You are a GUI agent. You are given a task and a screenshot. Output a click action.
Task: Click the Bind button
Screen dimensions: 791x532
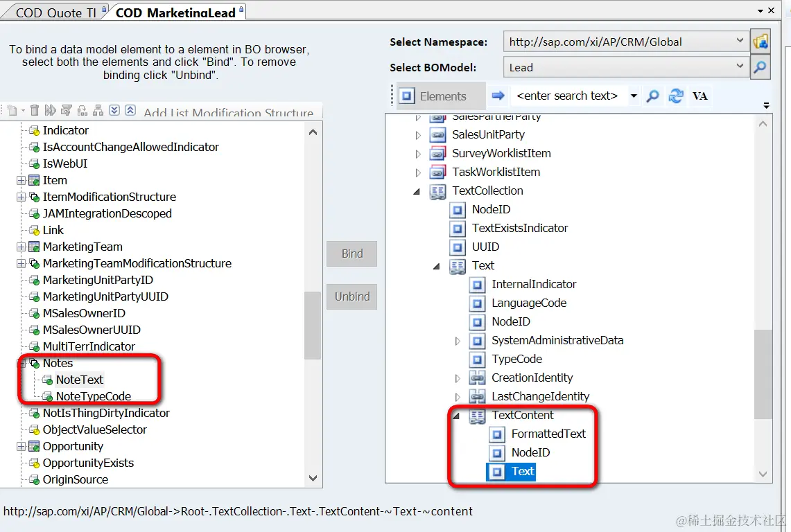pyautogui.click(x=351, y=254)
